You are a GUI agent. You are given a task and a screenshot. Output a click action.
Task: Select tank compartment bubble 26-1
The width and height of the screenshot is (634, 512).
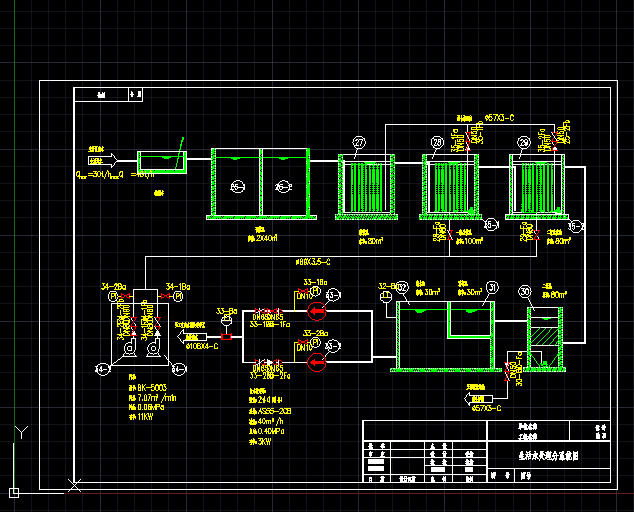[x=237, y=186]
